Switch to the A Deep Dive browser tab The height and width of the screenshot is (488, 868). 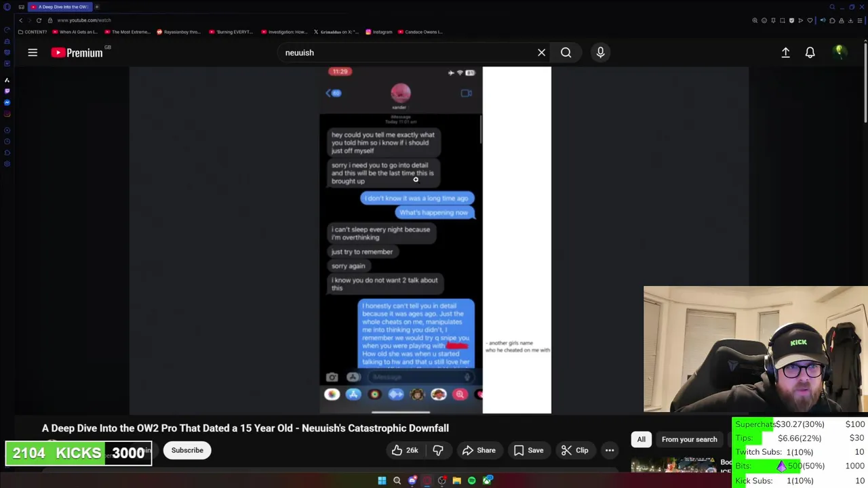tap(59, 7)
